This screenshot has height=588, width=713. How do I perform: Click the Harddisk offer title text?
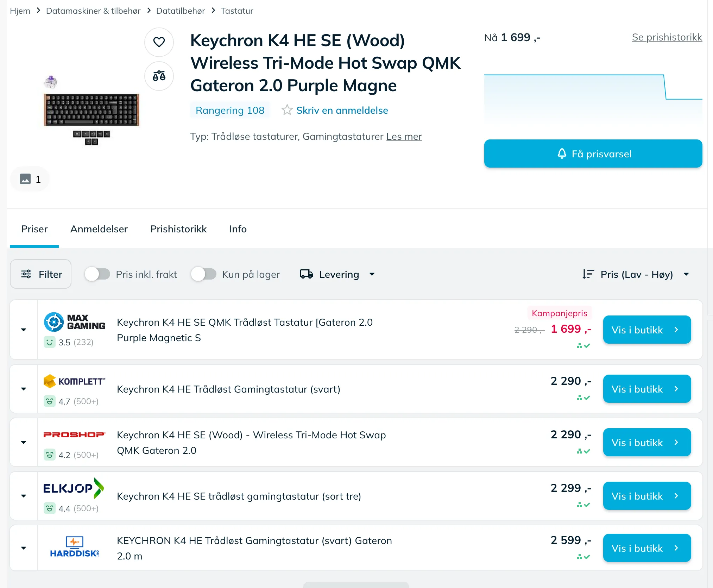(x=254, y=548)
